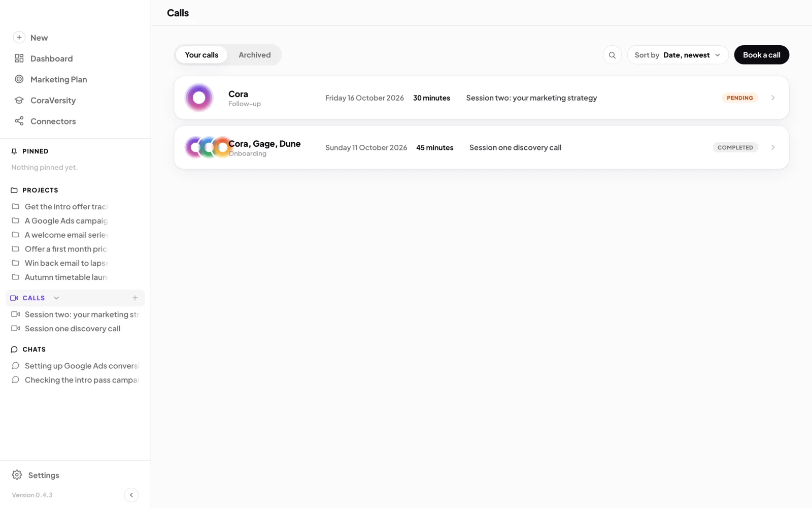Click the Calls video camera icon

click(14, 298)
